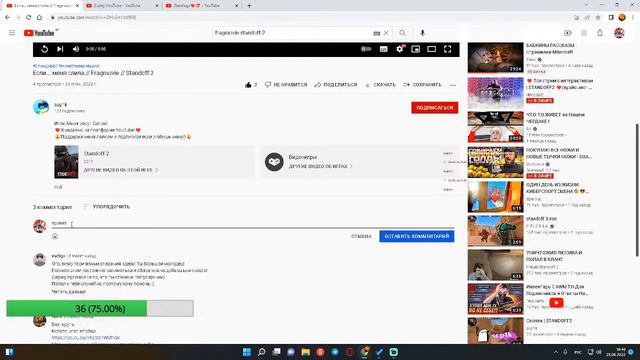
Task: Subscribe with the red 'ПОДПИСАТЬСЯ' button
Action: pos(435,108)
